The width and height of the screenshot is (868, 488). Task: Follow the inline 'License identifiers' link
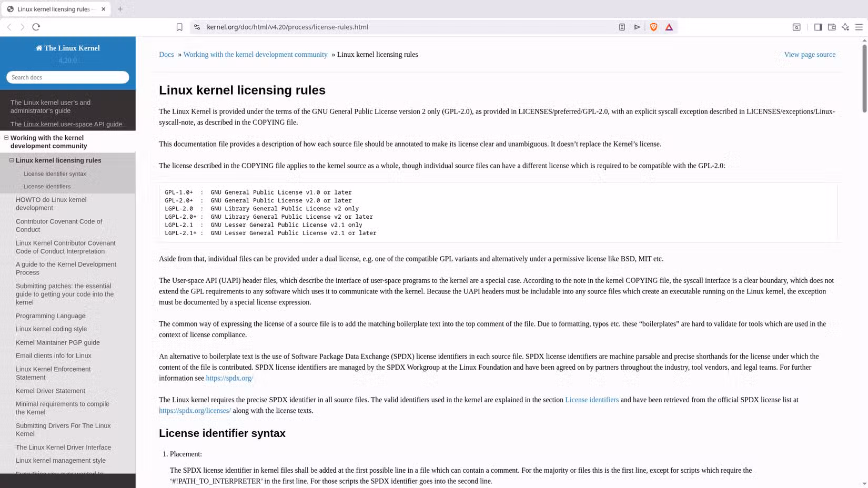[592, 400]
